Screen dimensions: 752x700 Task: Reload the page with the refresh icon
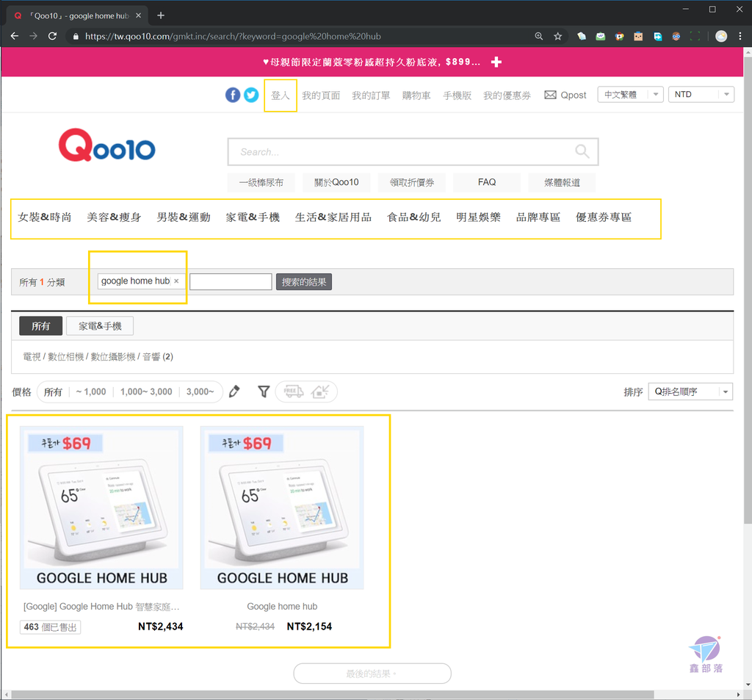[x=52, y=36]
